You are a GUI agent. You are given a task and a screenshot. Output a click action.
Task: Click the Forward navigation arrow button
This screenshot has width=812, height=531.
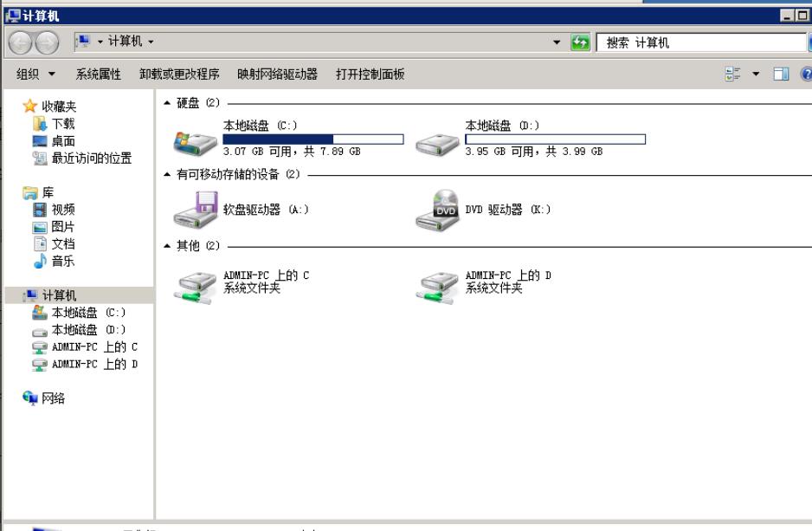[x=47, y=42]
